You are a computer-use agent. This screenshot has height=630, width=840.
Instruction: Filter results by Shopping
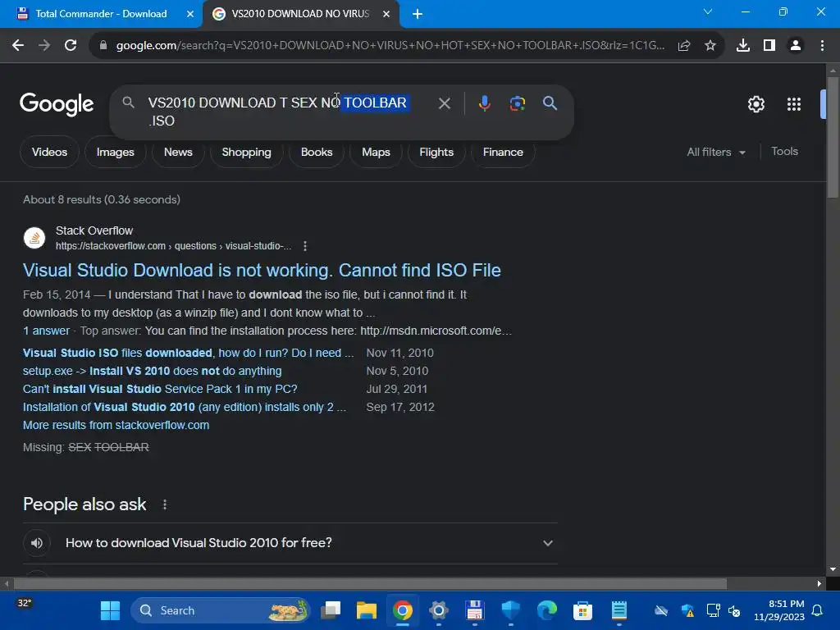click(246, 152)
